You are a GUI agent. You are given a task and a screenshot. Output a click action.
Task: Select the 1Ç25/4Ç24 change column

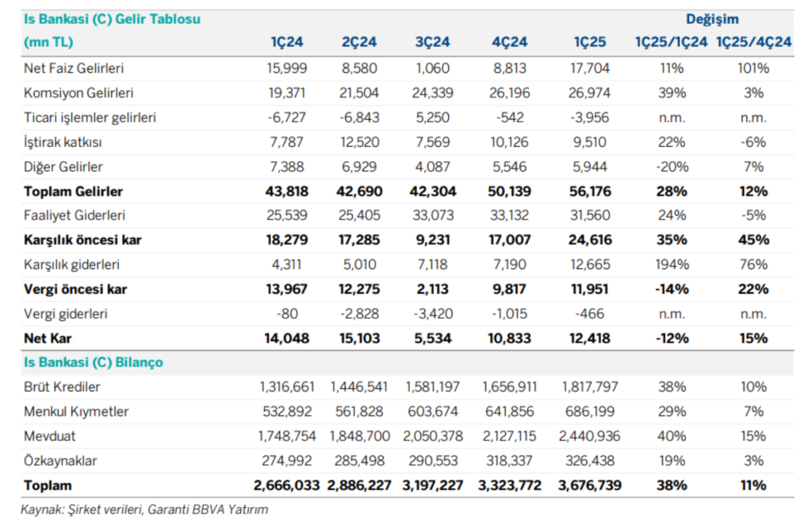pos(755,41)
